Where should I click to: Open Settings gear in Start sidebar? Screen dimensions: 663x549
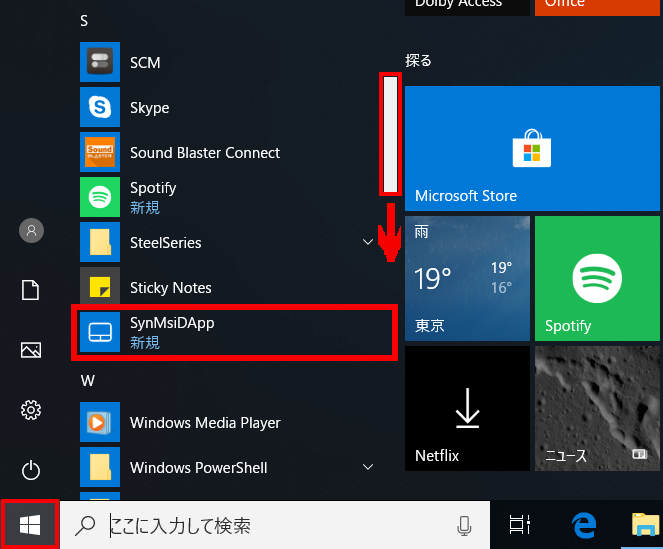click(31, 410)
